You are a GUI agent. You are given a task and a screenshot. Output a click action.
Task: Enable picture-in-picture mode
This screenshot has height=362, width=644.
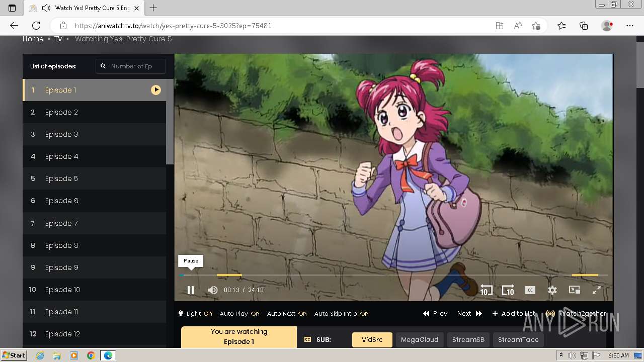575,290
